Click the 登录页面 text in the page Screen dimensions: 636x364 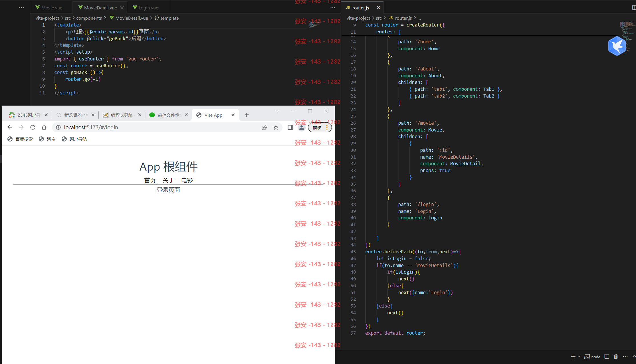pyautogui.click(x=168, y=190)
